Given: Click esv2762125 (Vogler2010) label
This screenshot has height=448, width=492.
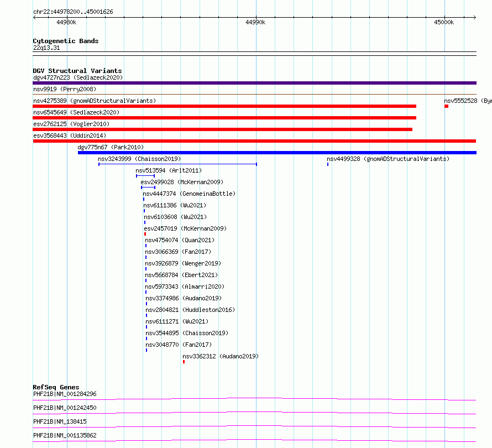Looking at the screenshot, I should tap(71, 124).
